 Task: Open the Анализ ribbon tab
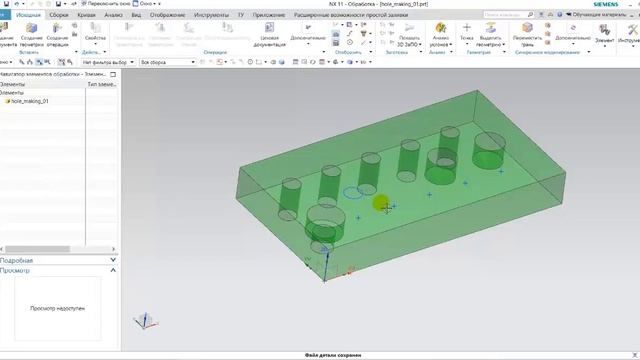pyautogui.click(x=113, y=15)
